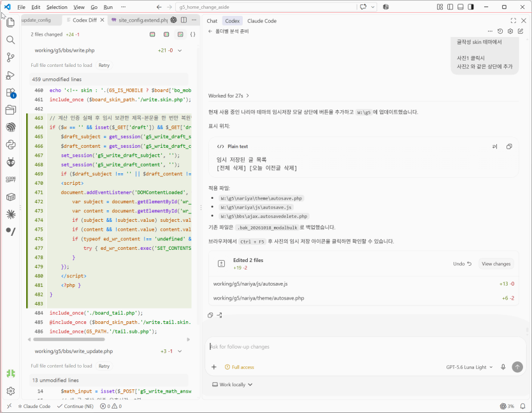Copy the Plain text code block
The width and height of the screenshot is (532, 413).
pyautogui.click(x=509, y=147)
